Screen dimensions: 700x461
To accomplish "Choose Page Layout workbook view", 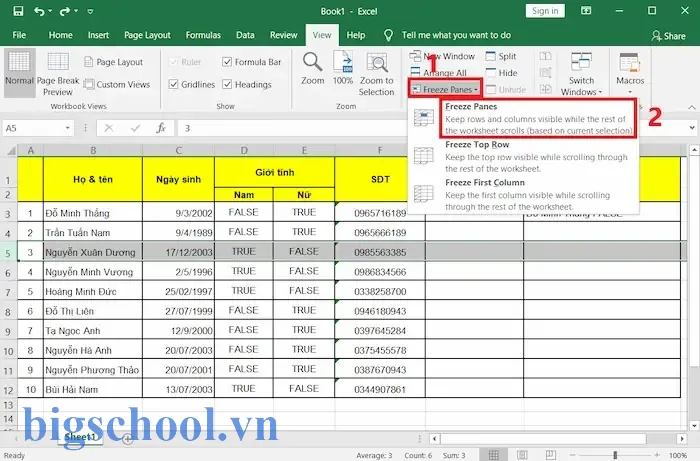I will click(x=114, y=62).
